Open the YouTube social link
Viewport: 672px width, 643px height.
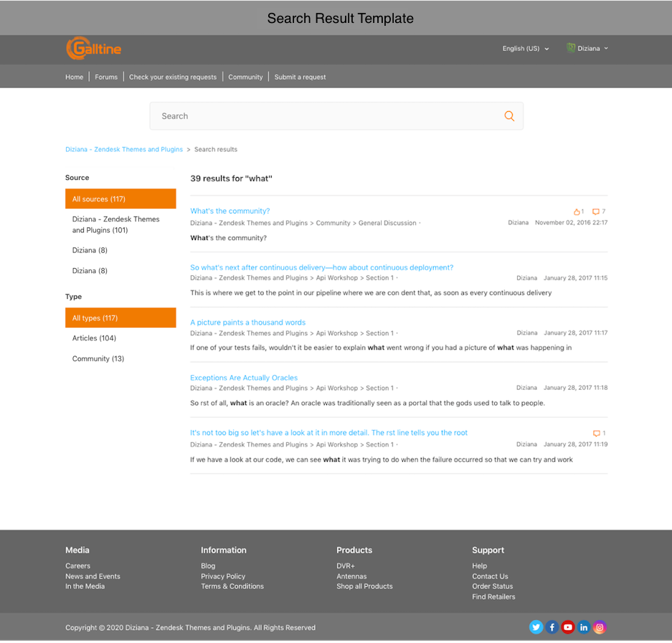(x=568, y=627)
